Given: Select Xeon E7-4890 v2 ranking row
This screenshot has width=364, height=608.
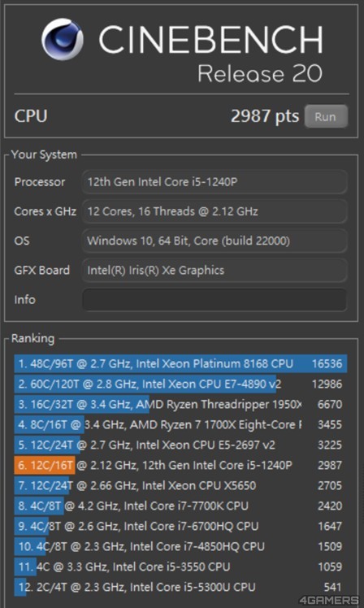Looking at the screenshot, I should [x=180, y=384].
